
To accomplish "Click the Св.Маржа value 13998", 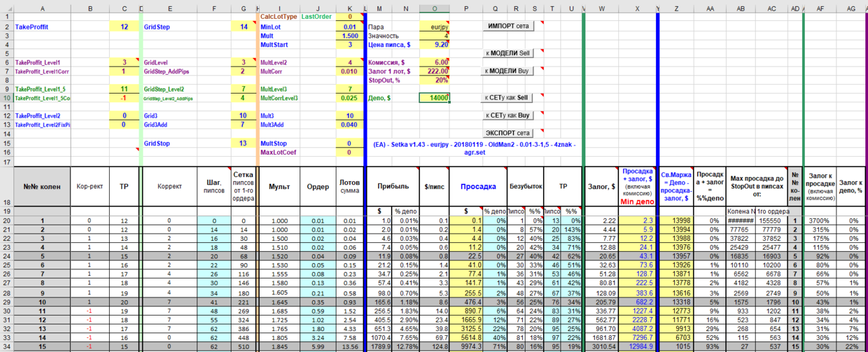I will point(676,221).
